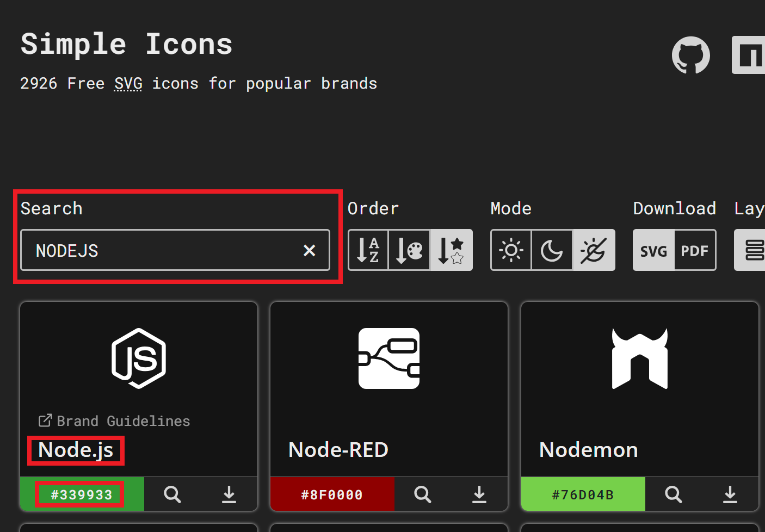
Task: Download the Node.js icon
Action: click(x=229, y=494)
